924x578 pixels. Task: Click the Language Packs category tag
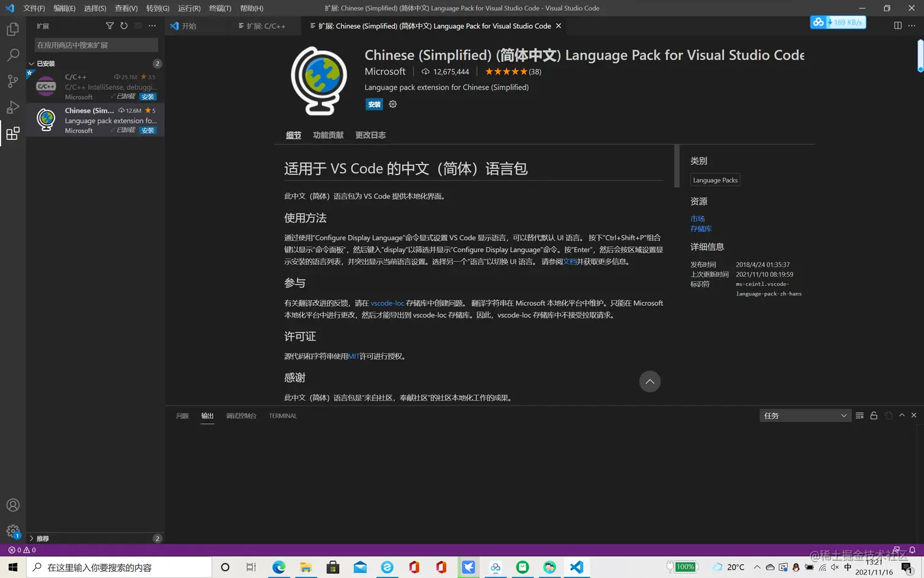coord(715,180)
